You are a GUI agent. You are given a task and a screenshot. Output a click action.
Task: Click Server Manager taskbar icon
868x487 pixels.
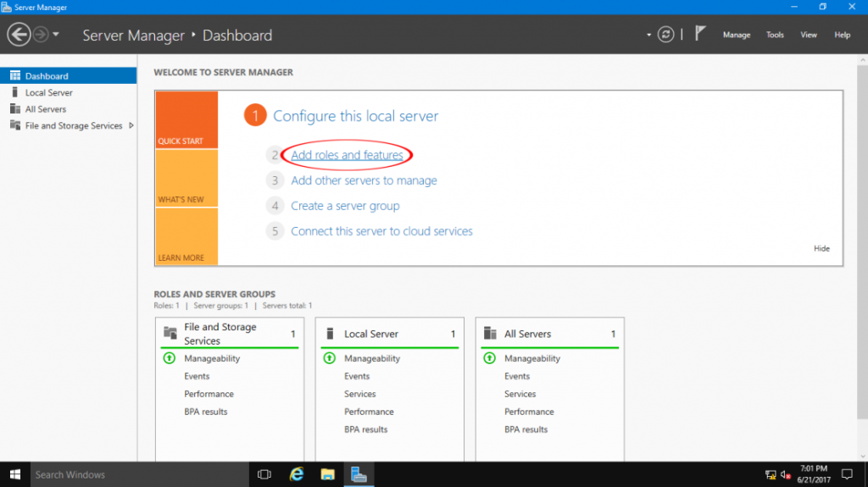click(x=359, y=474)
